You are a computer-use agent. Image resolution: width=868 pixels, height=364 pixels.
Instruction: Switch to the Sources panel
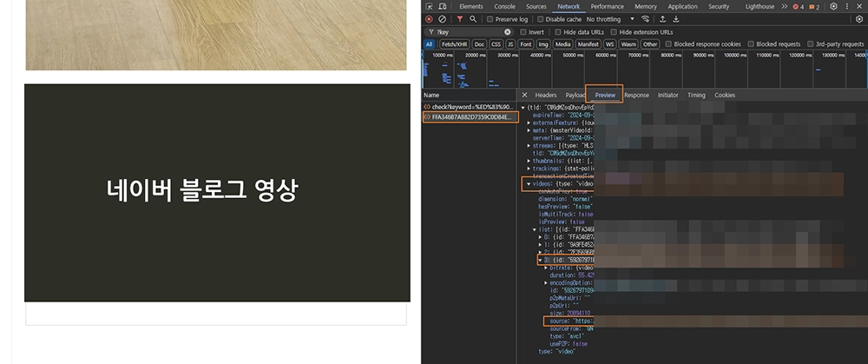click(x=536, y=7)
